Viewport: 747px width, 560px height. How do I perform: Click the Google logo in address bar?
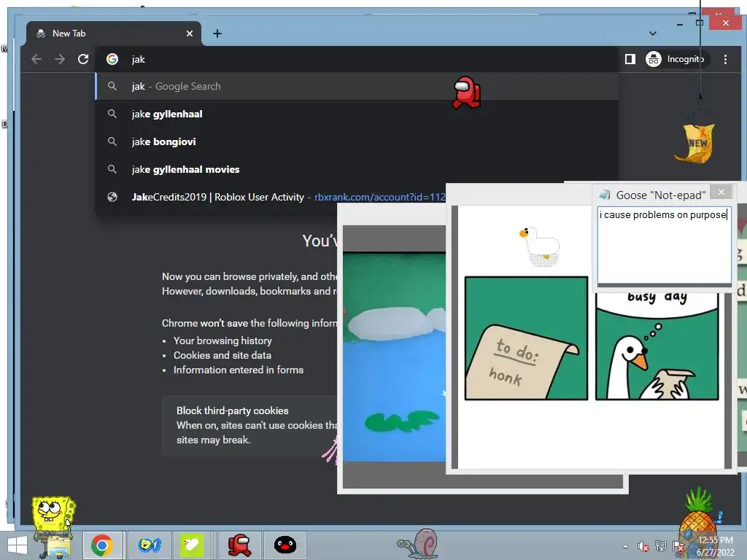pos(112,59)
